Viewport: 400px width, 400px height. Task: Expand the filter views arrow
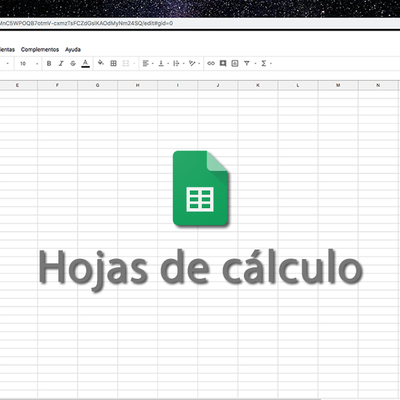tap(255, 63)
